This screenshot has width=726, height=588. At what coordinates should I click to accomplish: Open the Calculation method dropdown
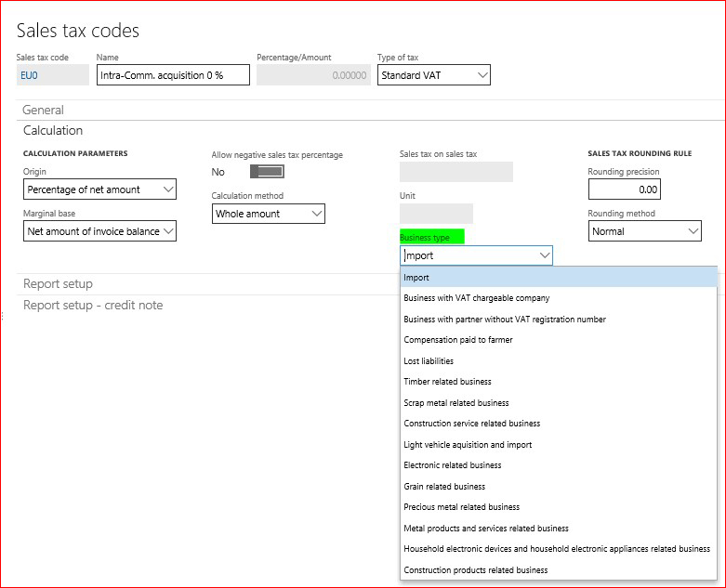(x=269, y=214)
